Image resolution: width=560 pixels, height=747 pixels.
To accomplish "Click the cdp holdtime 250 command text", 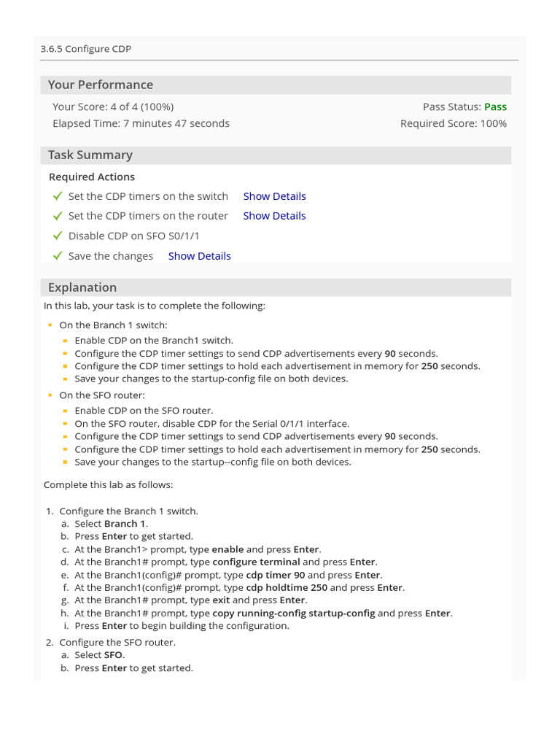I will click(287, 587).
